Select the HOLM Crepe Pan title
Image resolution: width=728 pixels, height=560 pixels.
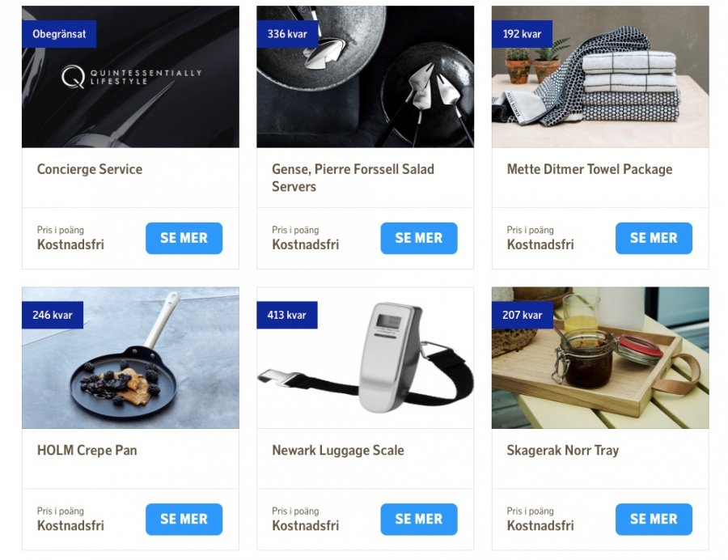tap(87, 450)
